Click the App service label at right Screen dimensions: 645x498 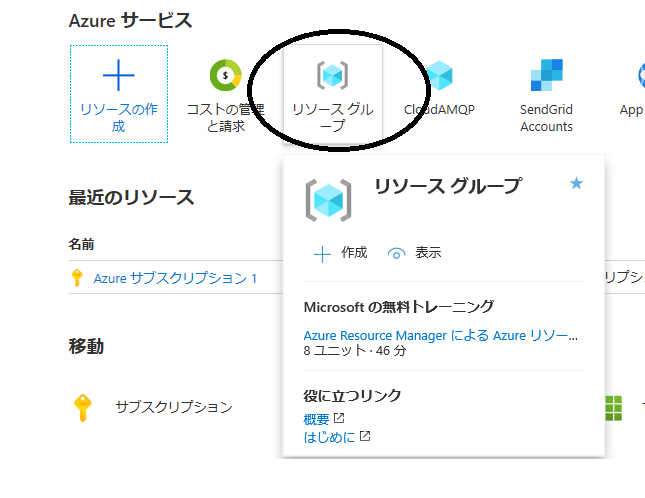631,110
